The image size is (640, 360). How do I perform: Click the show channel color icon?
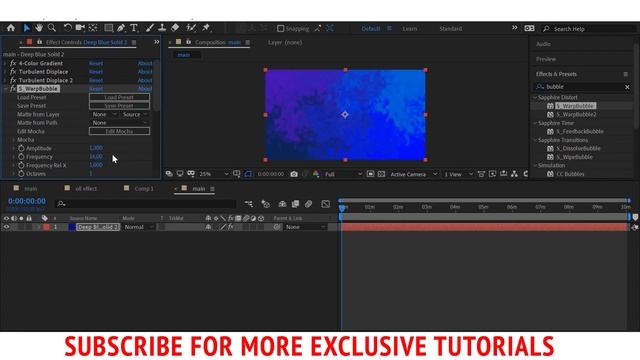pos(316,174)
